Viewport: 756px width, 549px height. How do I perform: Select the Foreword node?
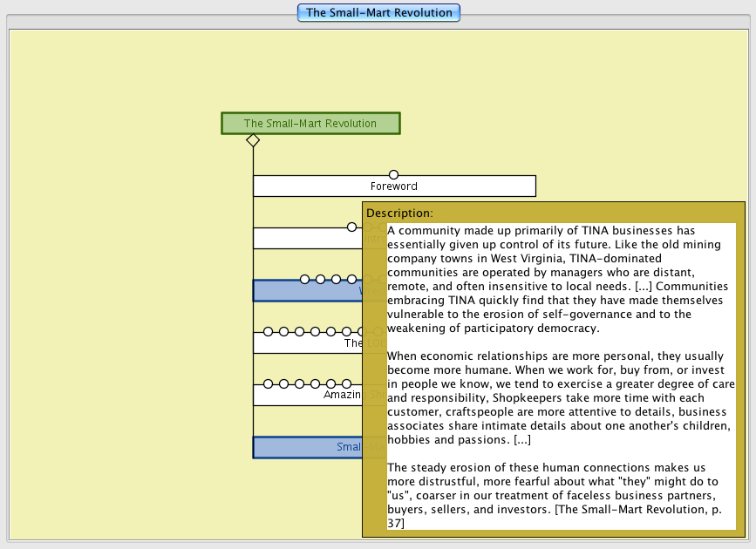[x=394, y=186]
